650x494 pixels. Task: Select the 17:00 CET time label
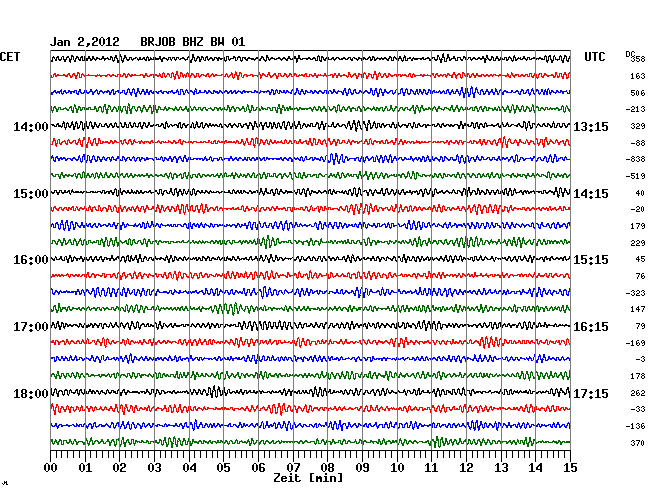point(31,327)
